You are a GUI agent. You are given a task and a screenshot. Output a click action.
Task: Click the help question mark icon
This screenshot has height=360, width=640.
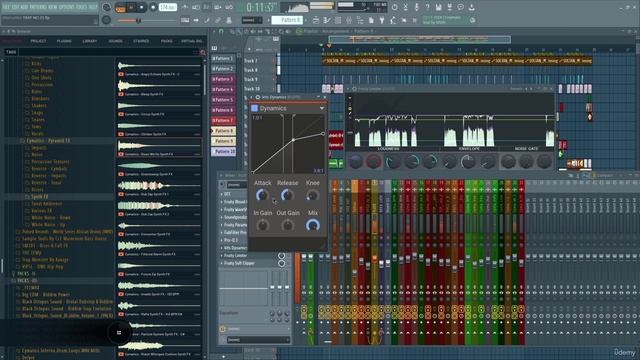[427, 7]
